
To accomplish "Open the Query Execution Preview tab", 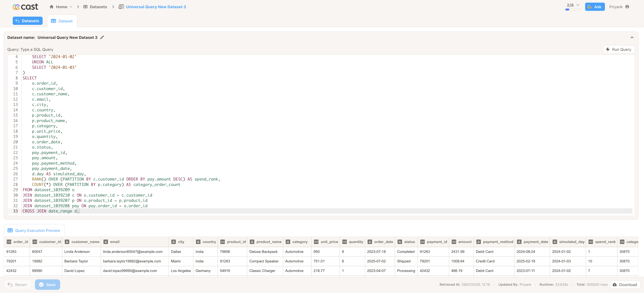I will 34,230.
